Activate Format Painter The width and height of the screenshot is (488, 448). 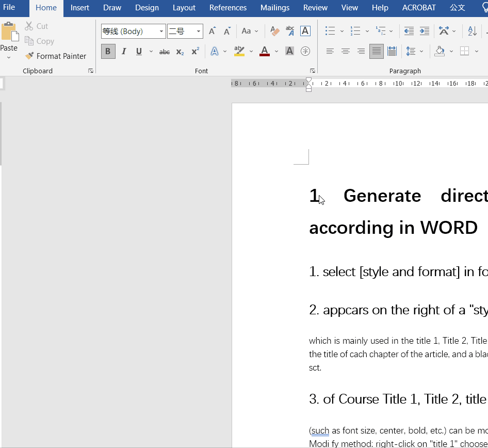(x=56, y=56)
